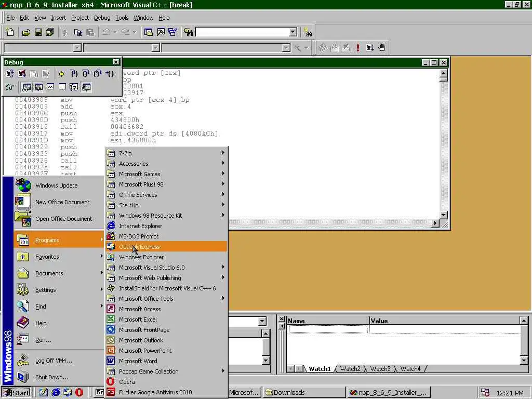Switch to Downloads taskbar window
This screenshot has width=532, height=399.
click(303, 393)
